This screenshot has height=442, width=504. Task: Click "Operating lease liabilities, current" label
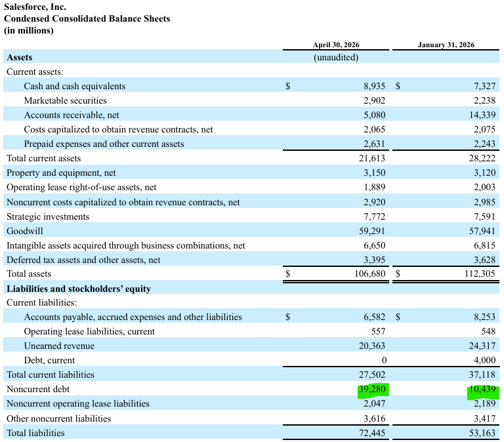pos(89,332)
